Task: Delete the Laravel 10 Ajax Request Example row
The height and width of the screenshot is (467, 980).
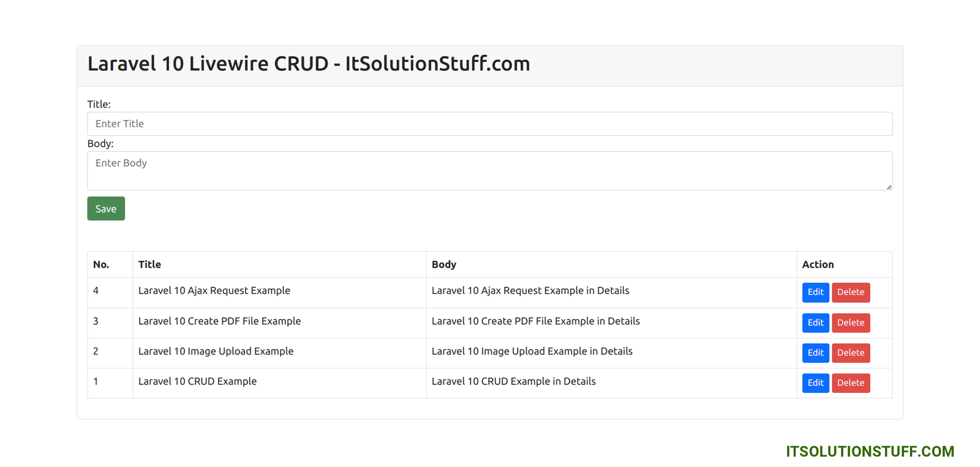Action: [850, 293]
